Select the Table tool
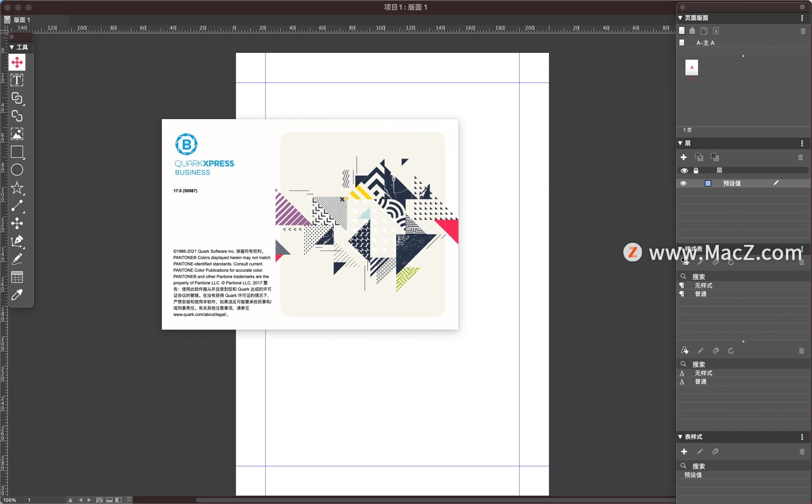This screenshot has height=504, width=812. [17, 277]
